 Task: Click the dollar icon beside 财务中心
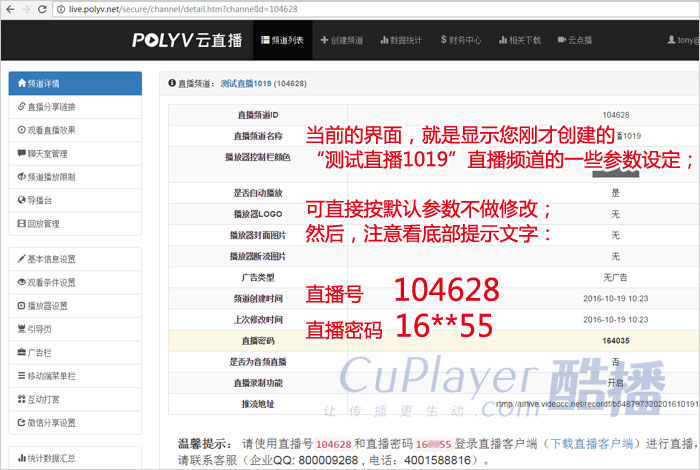click(443, 40)
